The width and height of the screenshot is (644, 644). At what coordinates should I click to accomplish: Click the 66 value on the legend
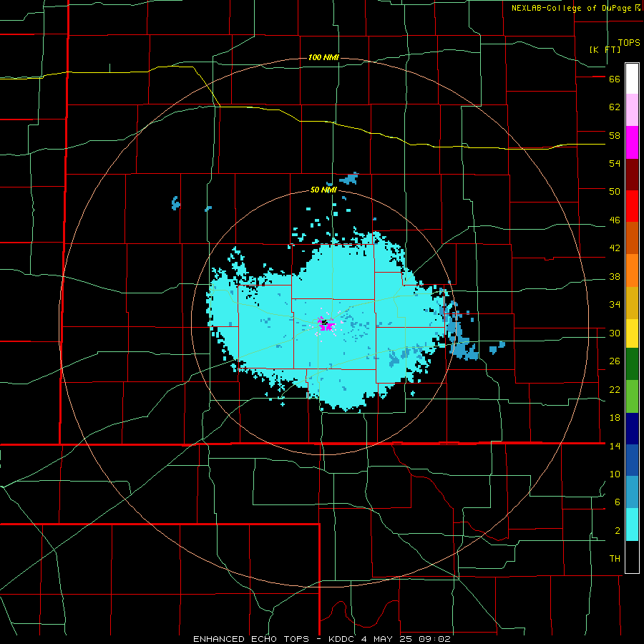coord(615,79)
